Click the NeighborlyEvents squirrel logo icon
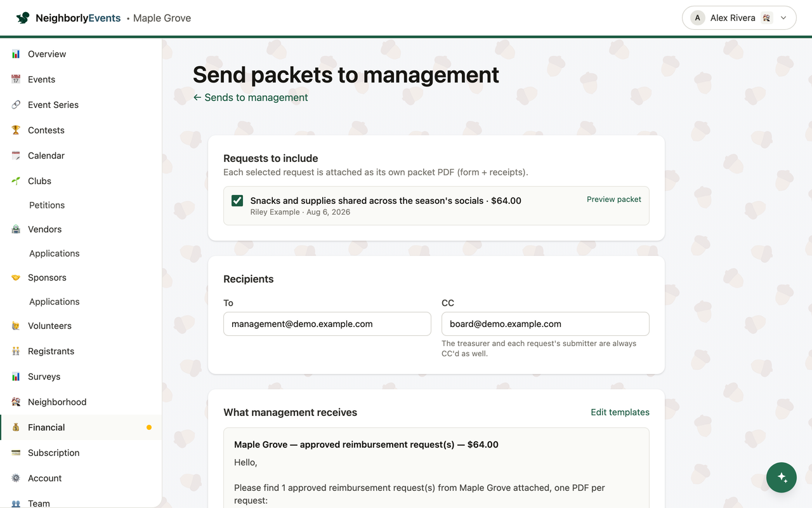 pos(23,18)
